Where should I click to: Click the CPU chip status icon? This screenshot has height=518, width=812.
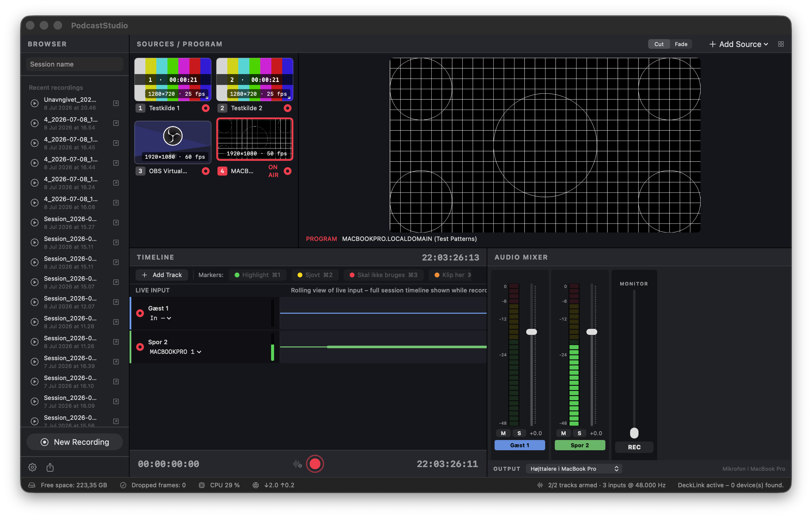[x=202, y=485]
